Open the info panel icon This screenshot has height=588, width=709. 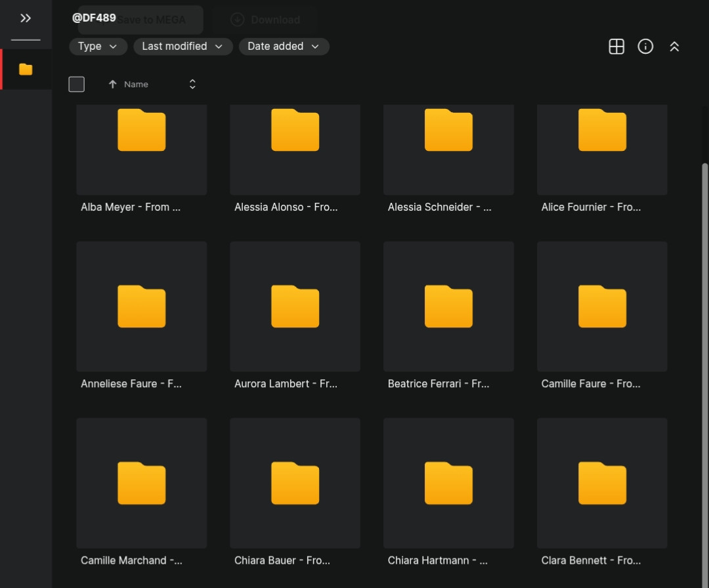[x=645, y=47]
